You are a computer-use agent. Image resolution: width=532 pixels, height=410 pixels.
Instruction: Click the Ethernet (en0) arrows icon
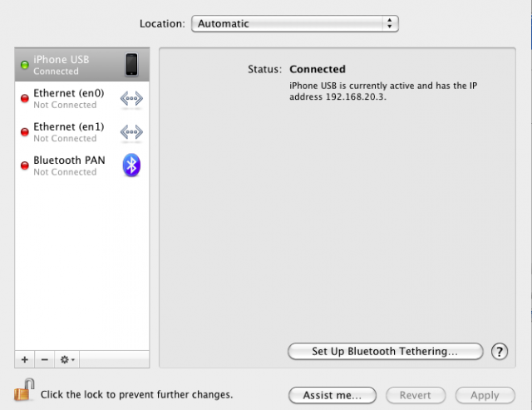131,98
